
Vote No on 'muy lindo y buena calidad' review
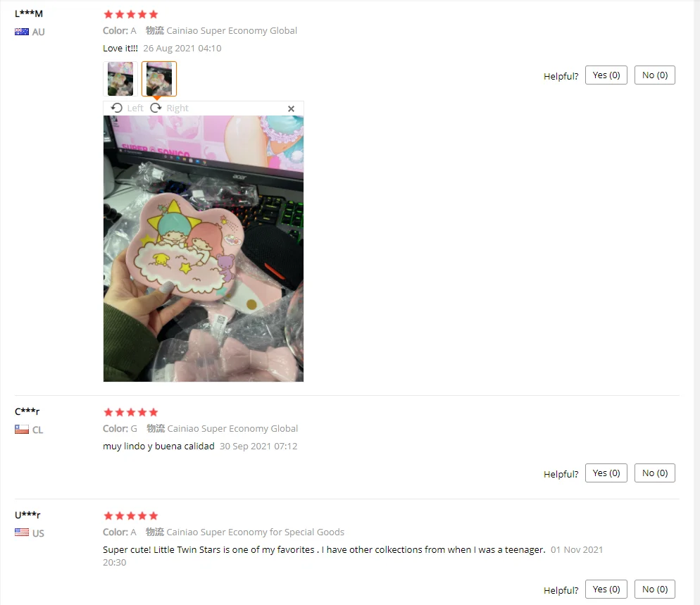point(654,473)
